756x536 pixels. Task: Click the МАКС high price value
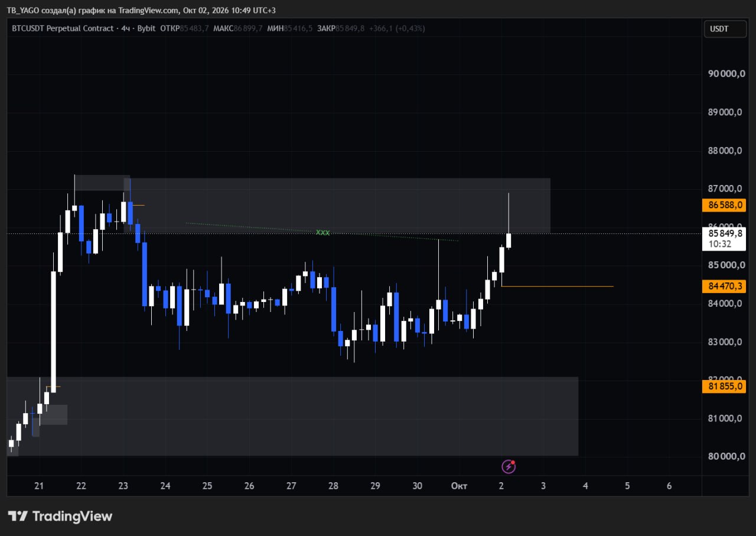click(x=248, y=28)
